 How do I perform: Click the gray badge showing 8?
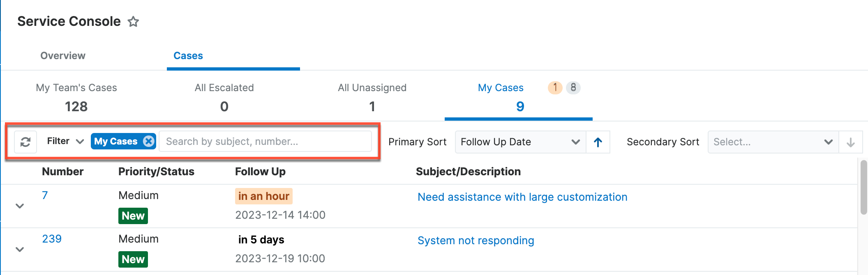pos(573,87)
